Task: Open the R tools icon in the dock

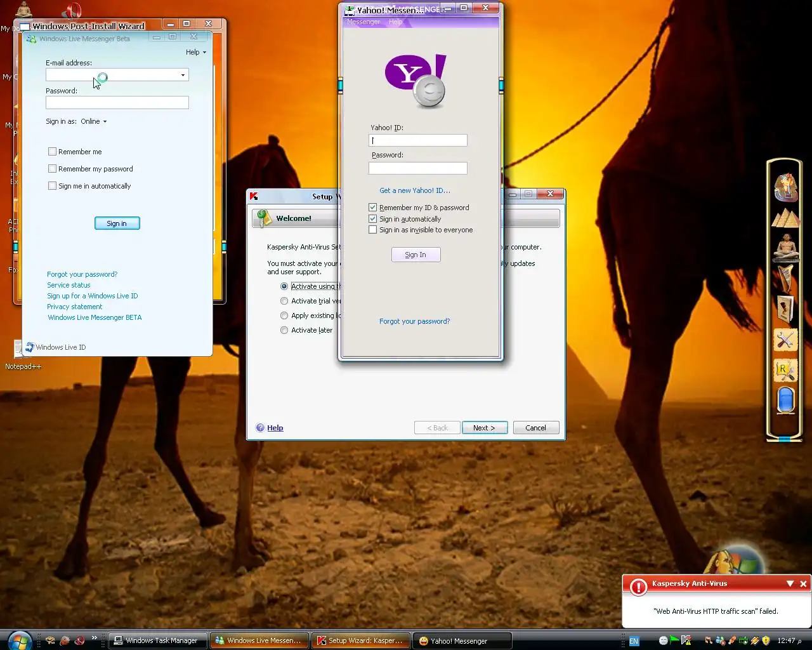Action: [785, 370]
